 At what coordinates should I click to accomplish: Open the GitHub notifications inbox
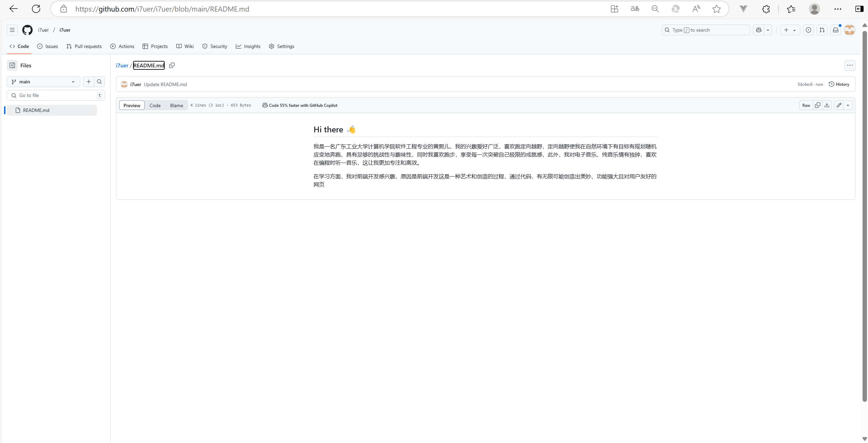click(x=836, y=30)
